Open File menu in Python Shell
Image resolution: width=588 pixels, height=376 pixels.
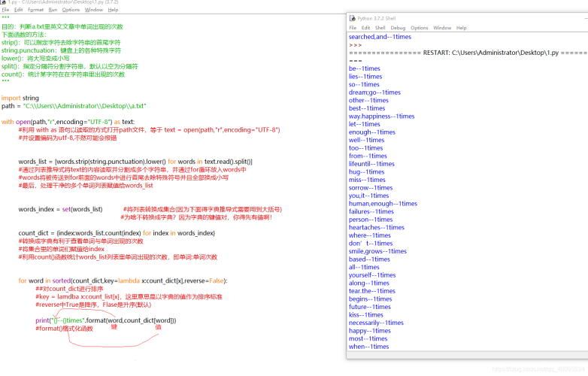tap(353, 28)
